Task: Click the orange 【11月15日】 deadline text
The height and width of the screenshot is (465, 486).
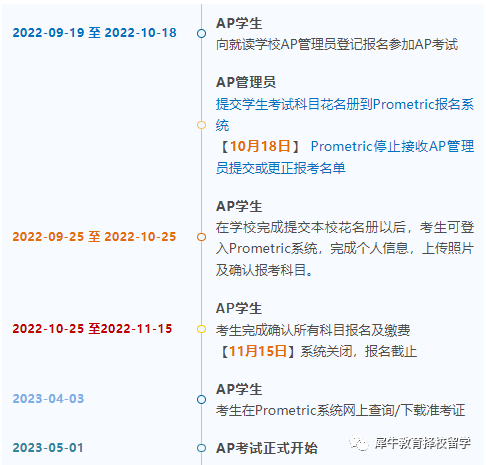Action: [x=257, y=351]
